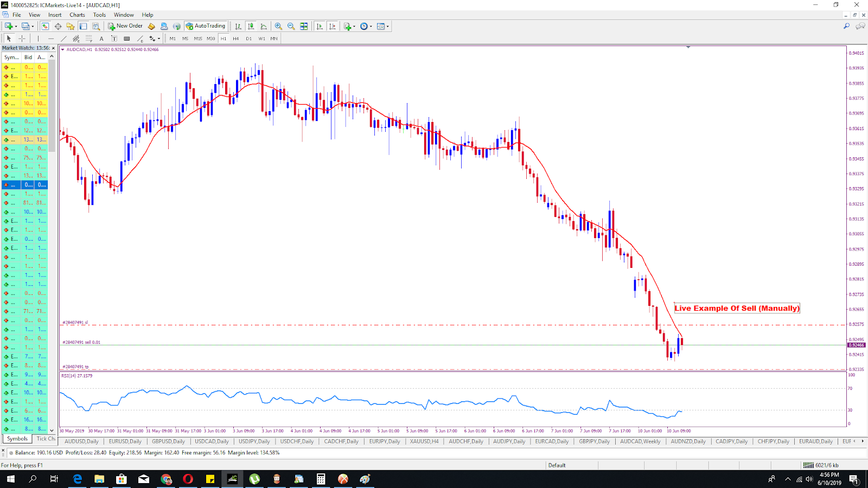
Task: Click the connection status 6021/6 kb indicator
Action: coord(821,465)
